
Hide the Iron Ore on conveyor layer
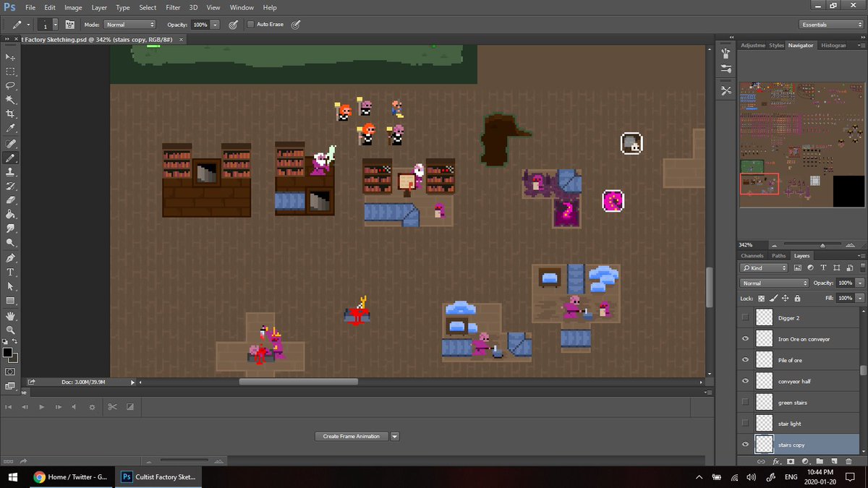(x=746, y=338)
